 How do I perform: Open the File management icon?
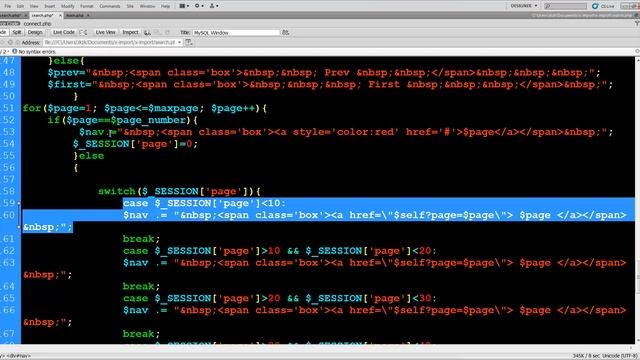click(286, 32)
